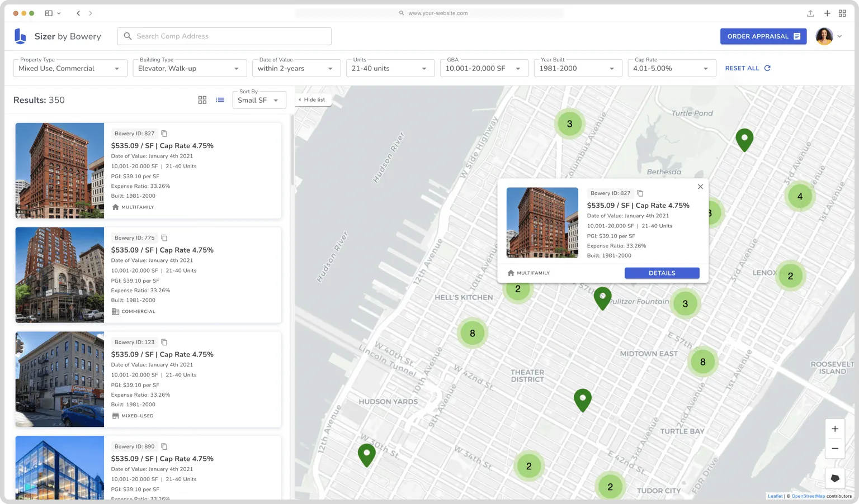Open Bowery ID 775 property thumbnail
The height and width of the screenshot is (504, 859).
coord(60,275)
